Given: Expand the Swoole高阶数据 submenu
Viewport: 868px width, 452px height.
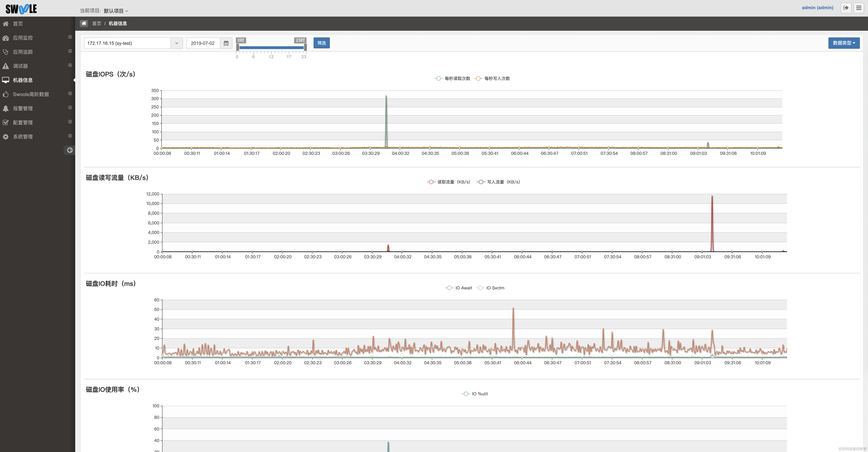Looking at the screenshot, I should tap(70, 94).
